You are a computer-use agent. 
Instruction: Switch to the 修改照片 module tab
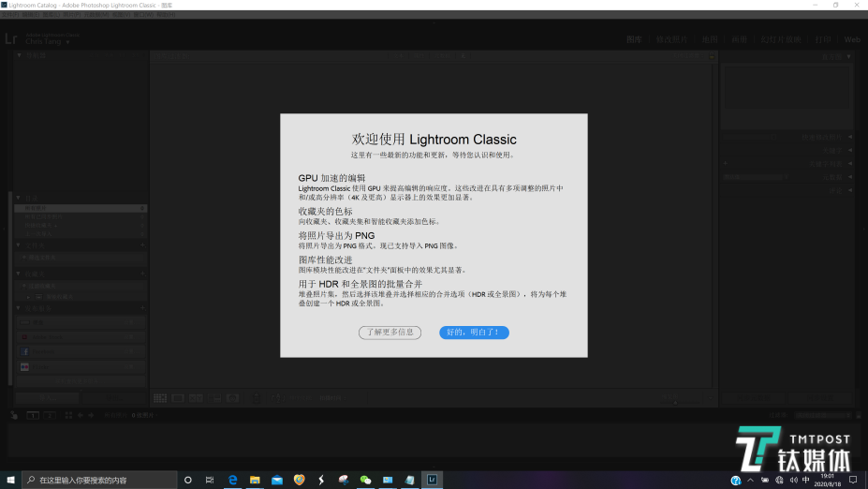(671, 40)
